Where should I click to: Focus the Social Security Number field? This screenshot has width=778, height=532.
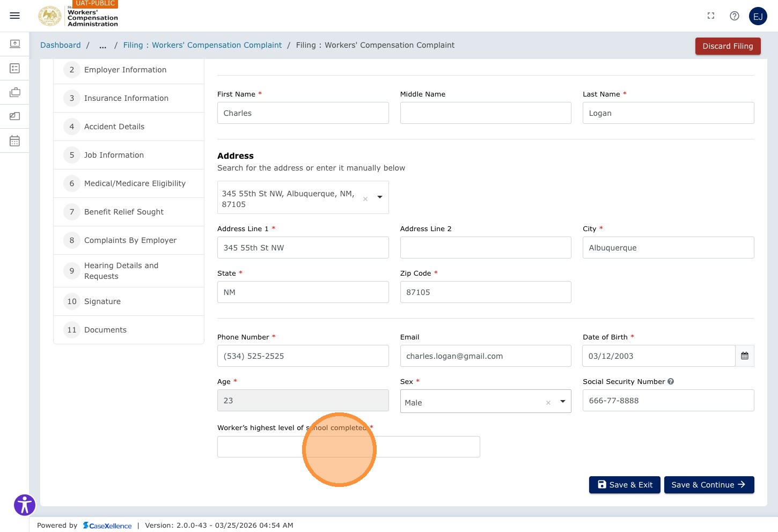(x=669, y=401)
